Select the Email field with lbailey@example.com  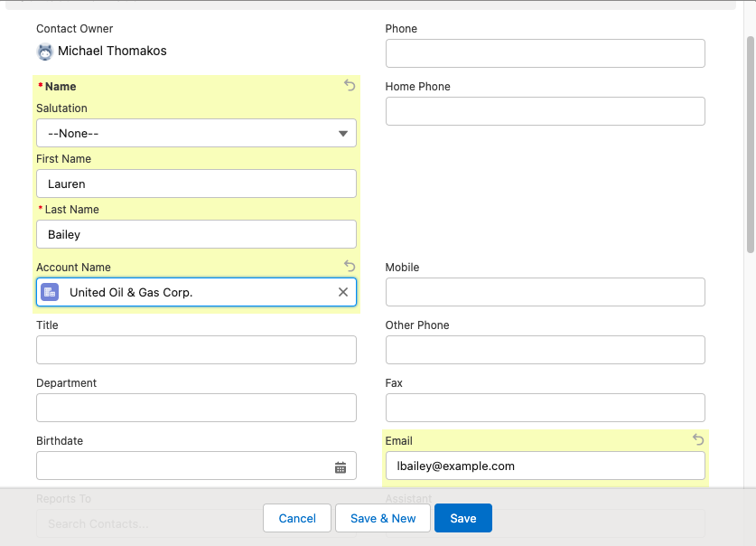click(545, 466)
